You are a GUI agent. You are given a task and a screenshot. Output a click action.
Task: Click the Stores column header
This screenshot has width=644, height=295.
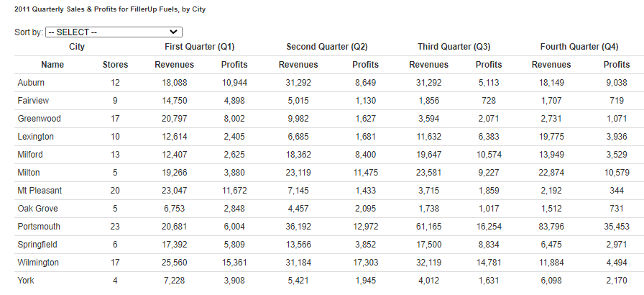tap(115, 65)
